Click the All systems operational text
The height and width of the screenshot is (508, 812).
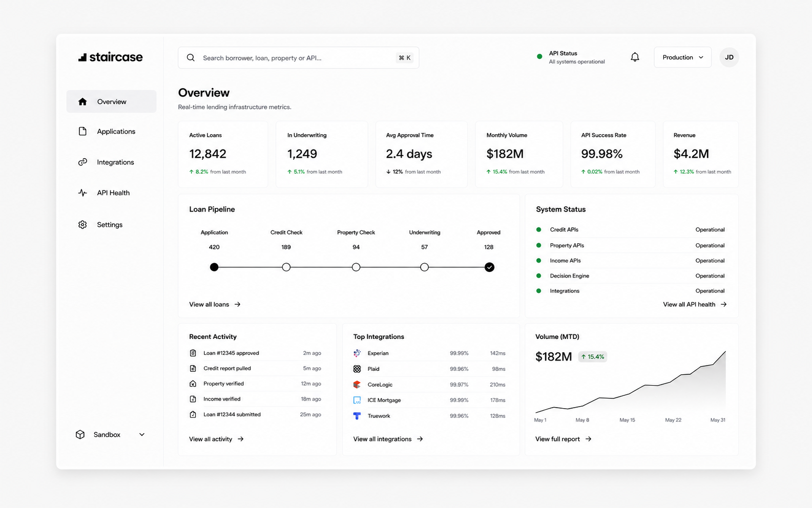pos(577,62)
